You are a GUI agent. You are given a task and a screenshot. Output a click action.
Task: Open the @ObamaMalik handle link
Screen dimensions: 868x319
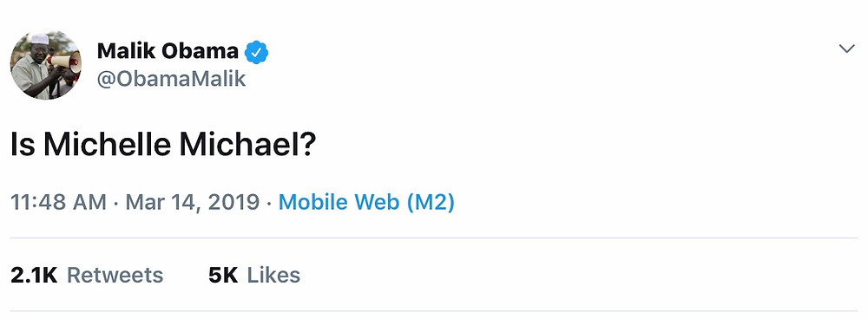[171, 80]
